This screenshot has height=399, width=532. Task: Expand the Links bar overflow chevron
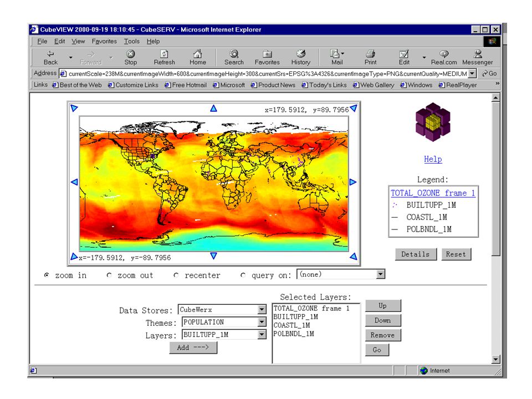tap(498, 84)
